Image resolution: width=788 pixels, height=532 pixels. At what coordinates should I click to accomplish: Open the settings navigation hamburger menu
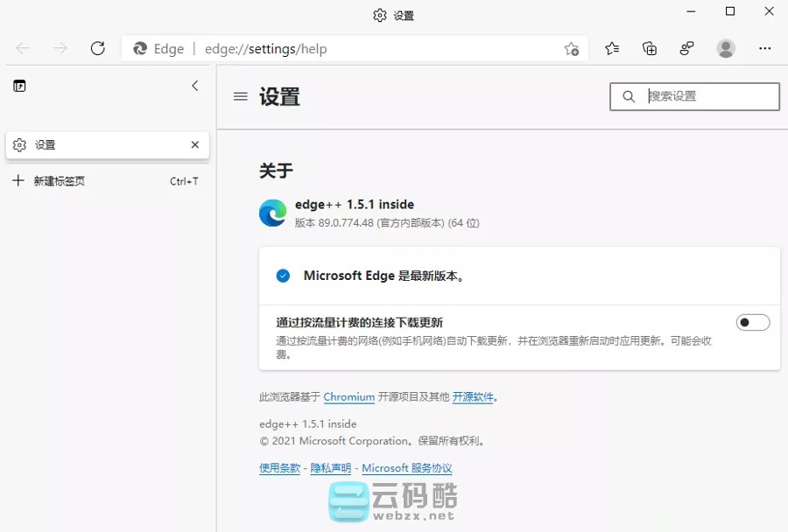[240, 97]
